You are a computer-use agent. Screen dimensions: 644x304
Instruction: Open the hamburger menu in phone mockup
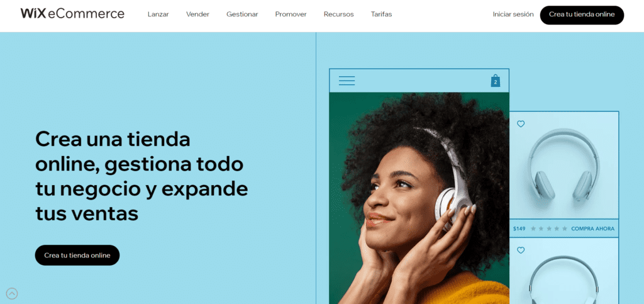pyautogui.click(x=347, y=81)
